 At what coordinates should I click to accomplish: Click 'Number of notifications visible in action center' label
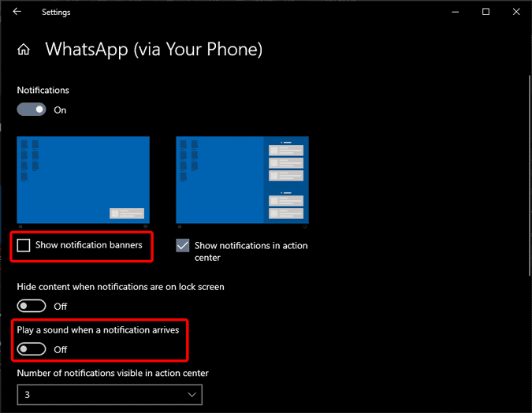(x=113, y=374)
